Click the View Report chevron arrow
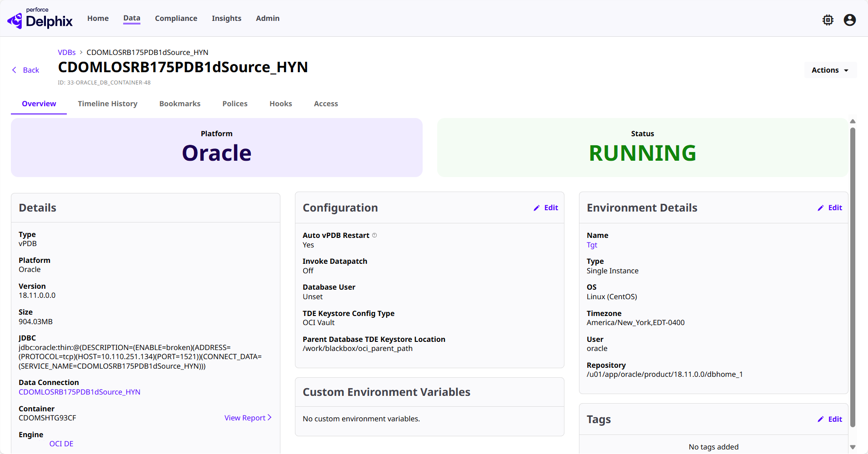This screenshot has width=868, height=454. click(x=269, y=417)
